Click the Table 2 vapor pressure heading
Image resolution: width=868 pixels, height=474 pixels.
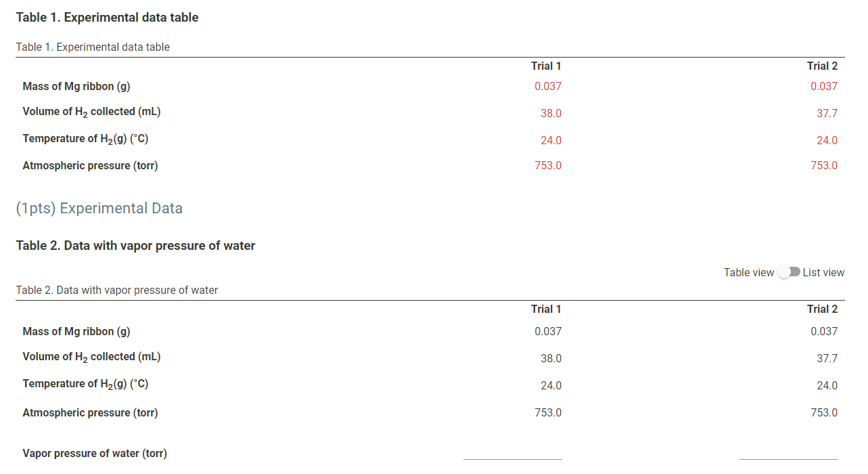[135, 245]
